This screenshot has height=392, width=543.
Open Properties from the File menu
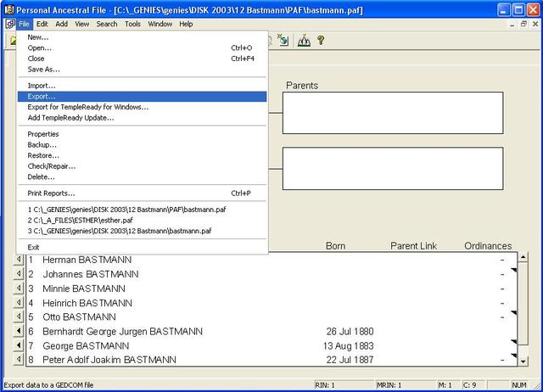(142, 134)
